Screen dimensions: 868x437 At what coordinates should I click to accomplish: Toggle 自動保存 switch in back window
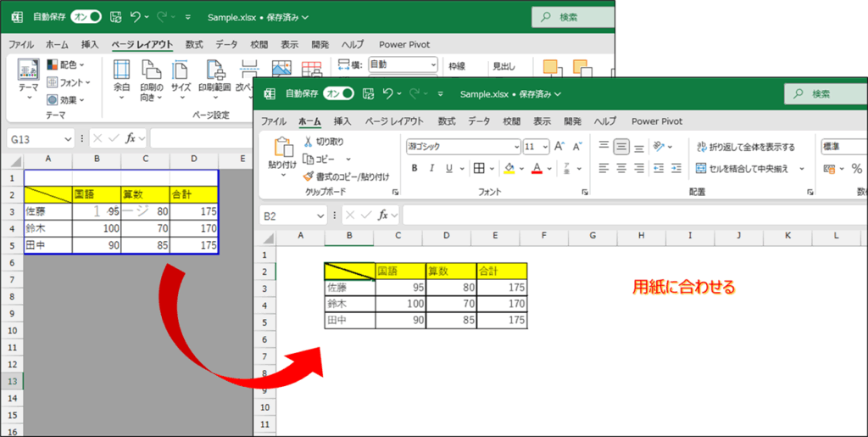point(86,17)
